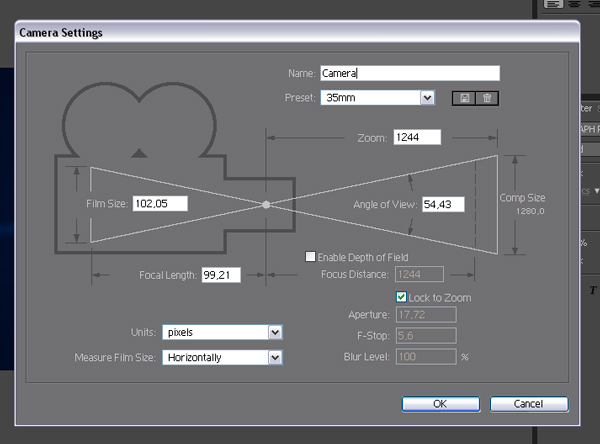This screenshot has height=444, width=600.
Task: Click the F-Stop value field
Action: pos(427,336)
